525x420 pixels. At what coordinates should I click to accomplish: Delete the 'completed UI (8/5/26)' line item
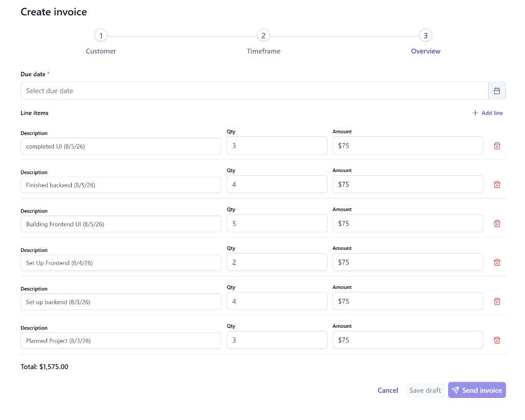[497, 146]
